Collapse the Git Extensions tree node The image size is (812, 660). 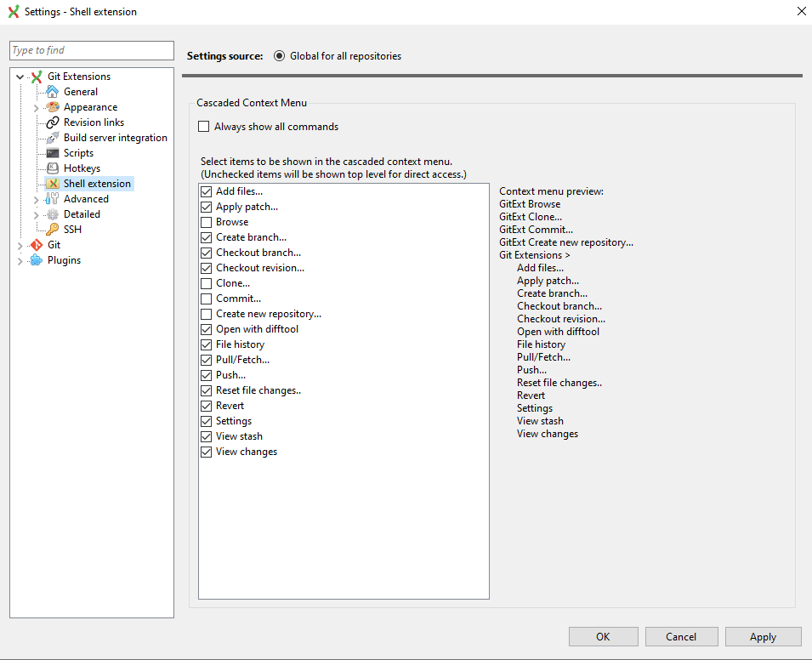[20, 77]
